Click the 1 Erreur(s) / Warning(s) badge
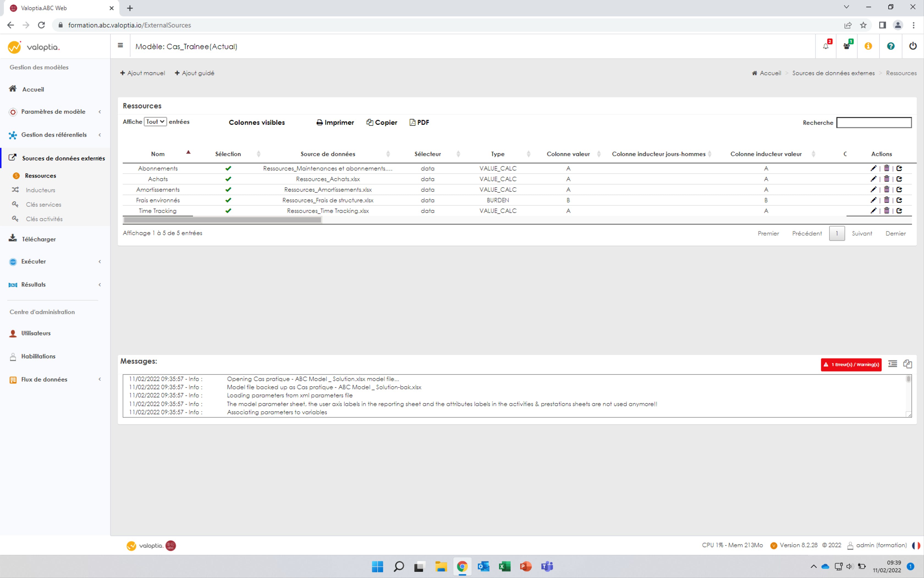This screenshot has height=578, width=924. [851, 364]
